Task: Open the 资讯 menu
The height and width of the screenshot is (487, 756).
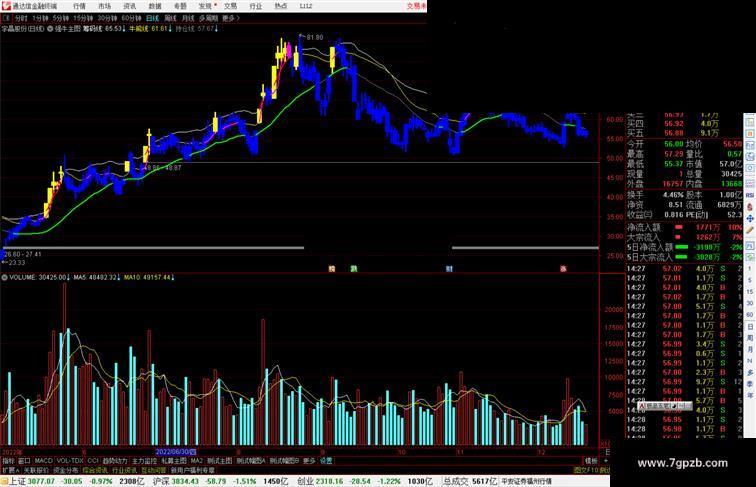Action: (129, 6)
